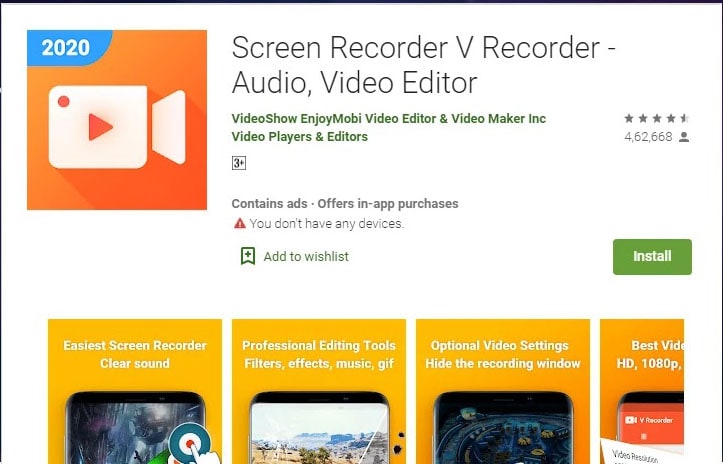Viewport: 723px width, 464px height.
Task: Click the Install button
Action: (652, 256)
